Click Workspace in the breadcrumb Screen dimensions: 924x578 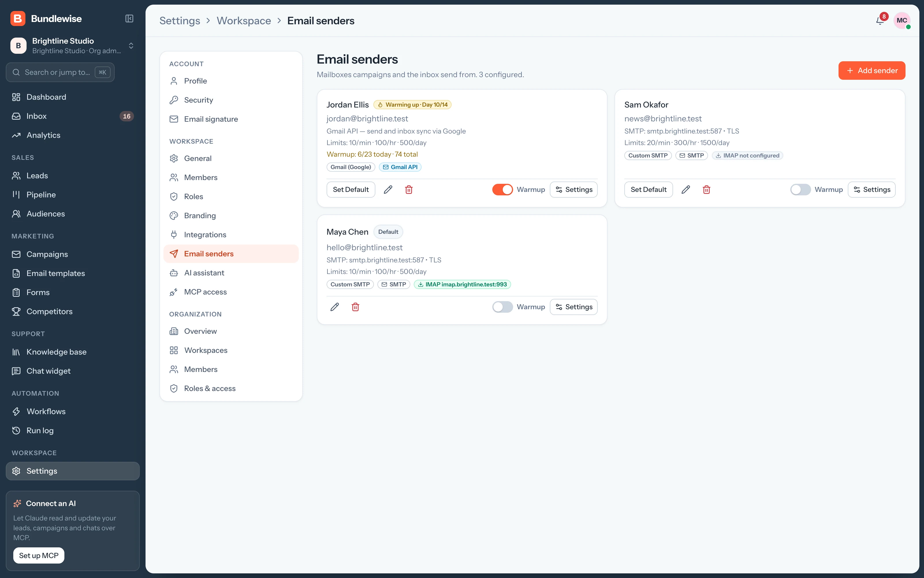244,21
